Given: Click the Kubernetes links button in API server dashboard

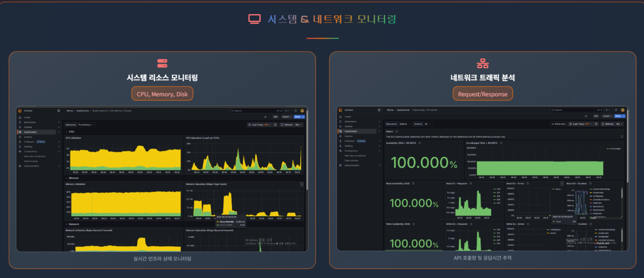Looking at the screenshot, I should coord(559,124).
